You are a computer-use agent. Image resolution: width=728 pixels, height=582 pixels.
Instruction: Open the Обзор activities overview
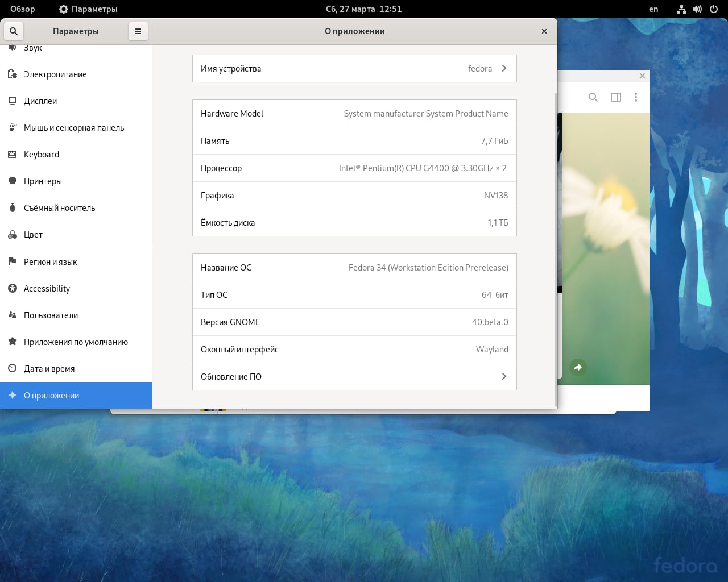point(23,9)
